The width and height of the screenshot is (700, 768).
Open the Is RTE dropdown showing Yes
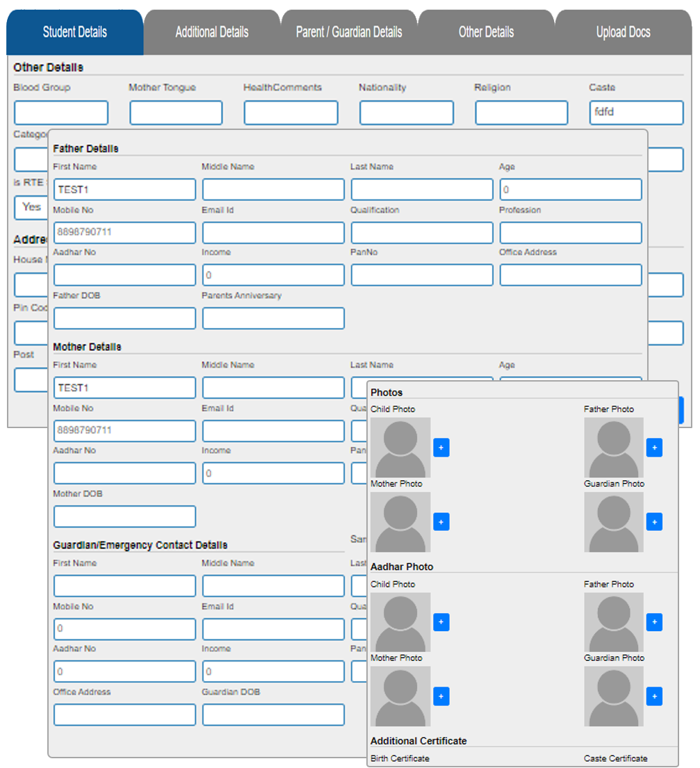[31, 207]
